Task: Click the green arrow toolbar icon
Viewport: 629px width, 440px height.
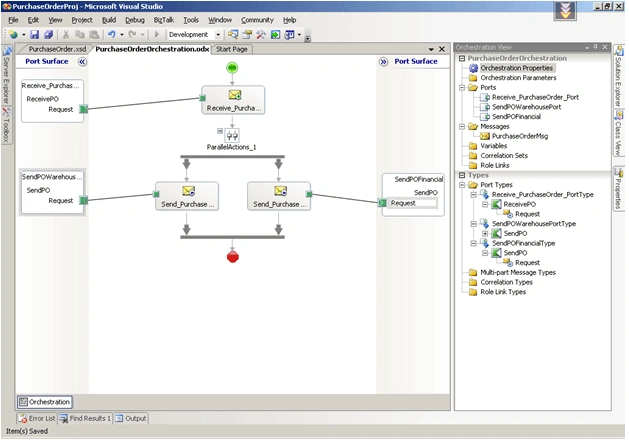Action: pyautogui.click(x=275, y=34)
